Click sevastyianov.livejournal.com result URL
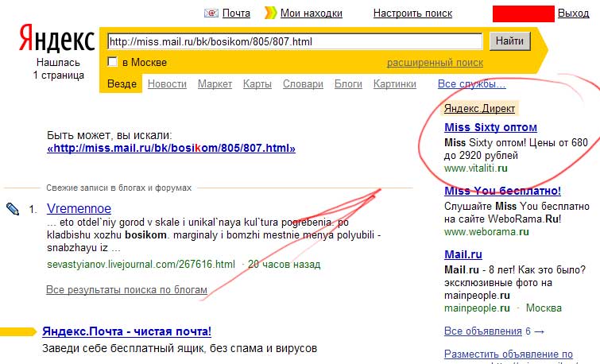 (141, 264)
